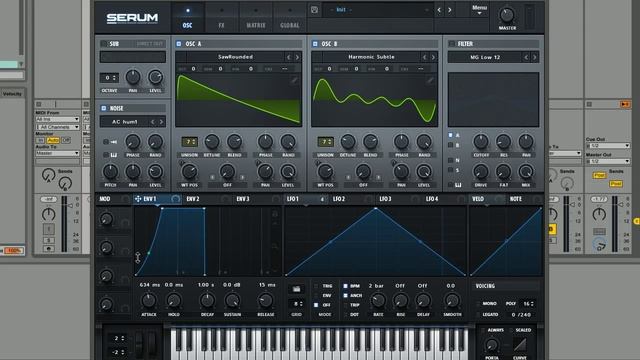Viewport: 640px width, 360px height.
Task: Click the noise keytrack piano icon
Action: pyautogui.click(x=113, y=155)
